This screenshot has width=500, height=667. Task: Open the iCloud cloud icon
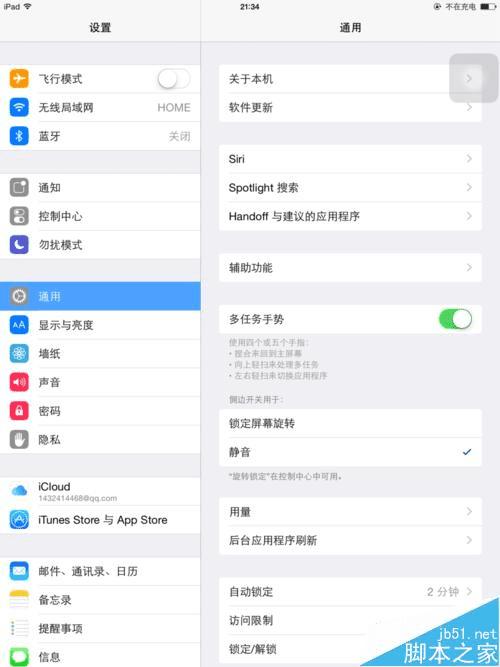19,490
